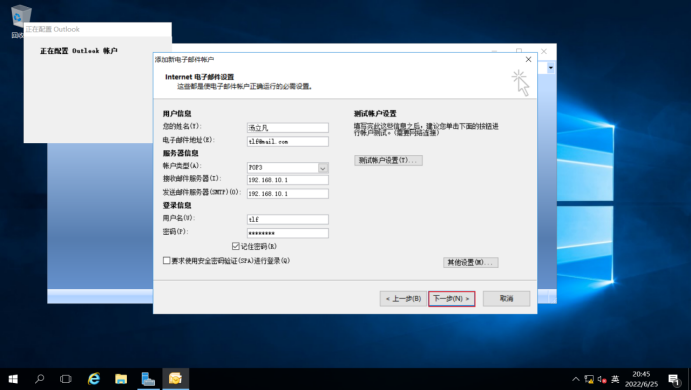Select the outgoing SMTP server field
Screen dimensions: 691x390
click(x=288, y=193)
